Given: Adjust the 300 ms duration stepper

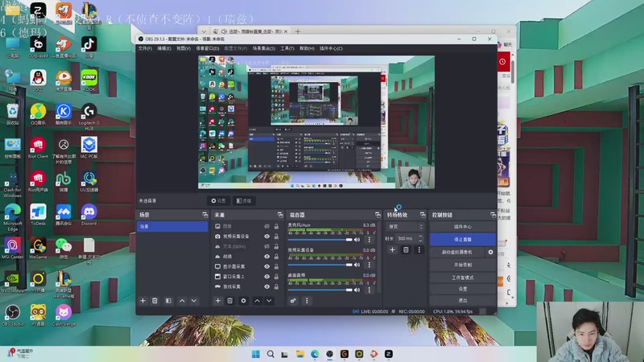Looking at the screenshot, I should tap(420, 238).
